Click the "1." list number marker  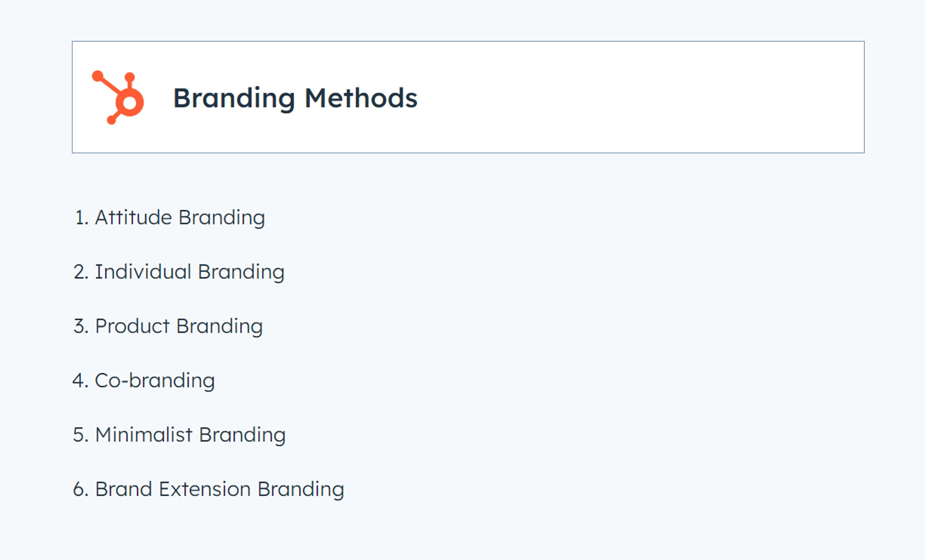tap(81, 218)
